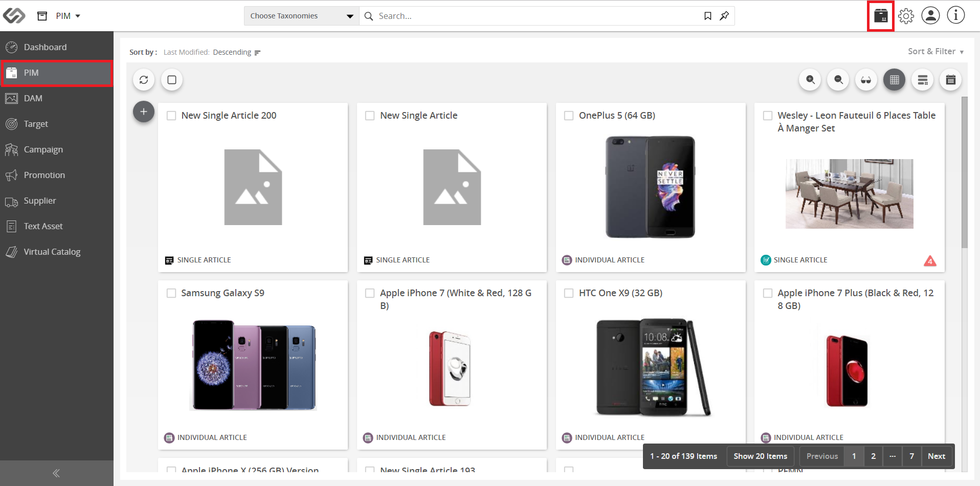Switch to list view

pos(923,80)
